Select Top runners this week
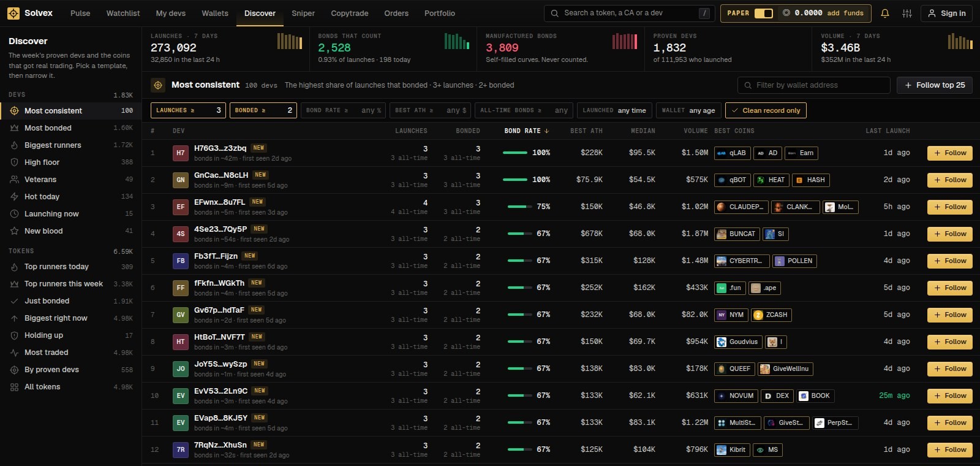This screenshot has height=466, width=980. coord(70,284)
